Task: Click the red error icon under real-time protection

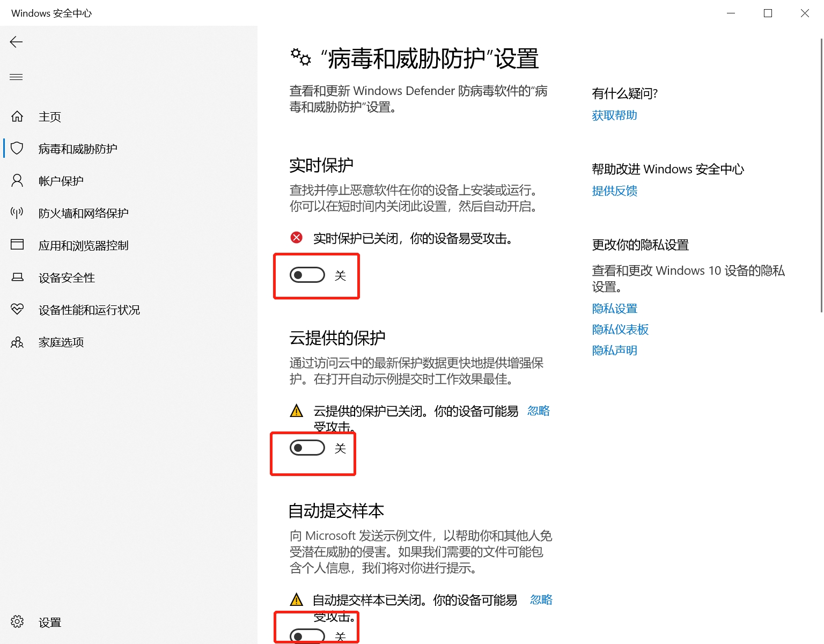Action: [296, 237]
